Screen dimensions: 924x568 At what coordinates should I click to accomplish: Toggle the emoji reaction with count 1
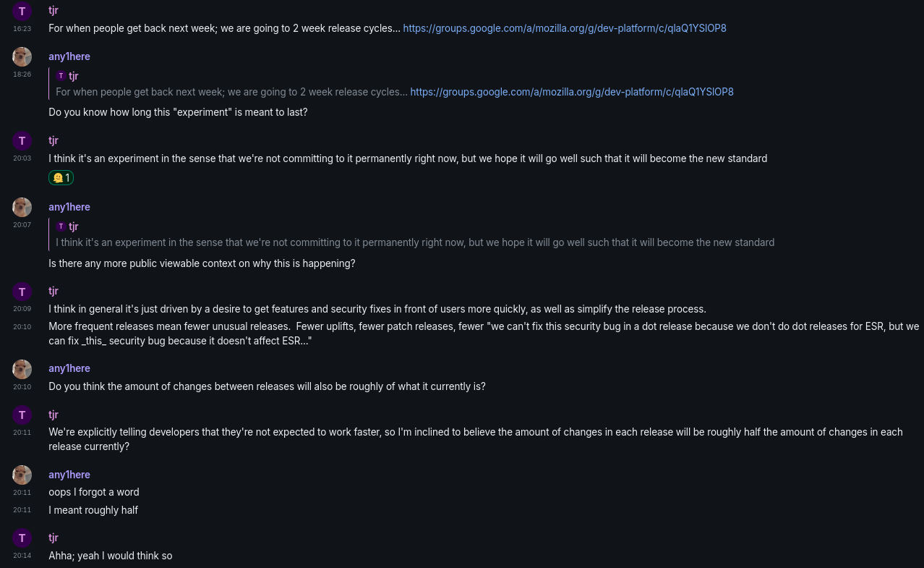tap(61, 177)
